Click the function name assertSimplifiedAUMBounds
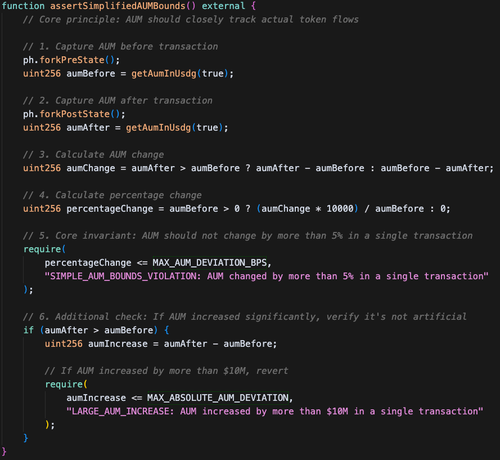 tap(118, 6)
